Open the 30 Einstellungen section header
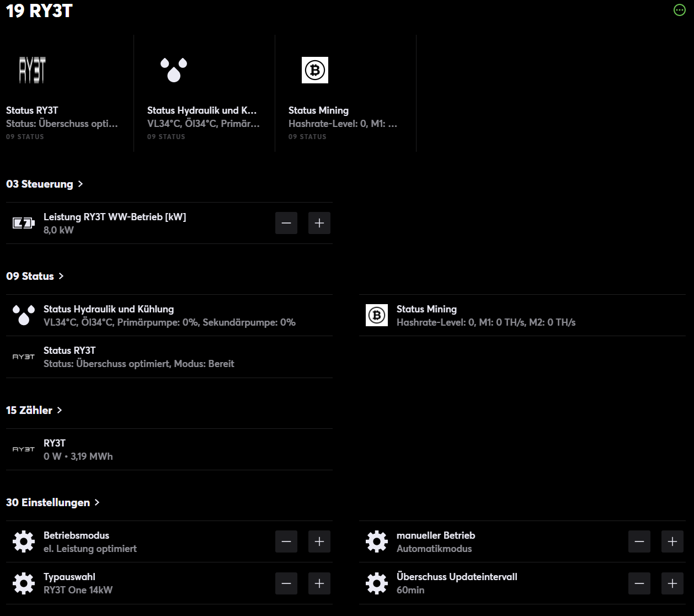 click(x=52, y=502)
